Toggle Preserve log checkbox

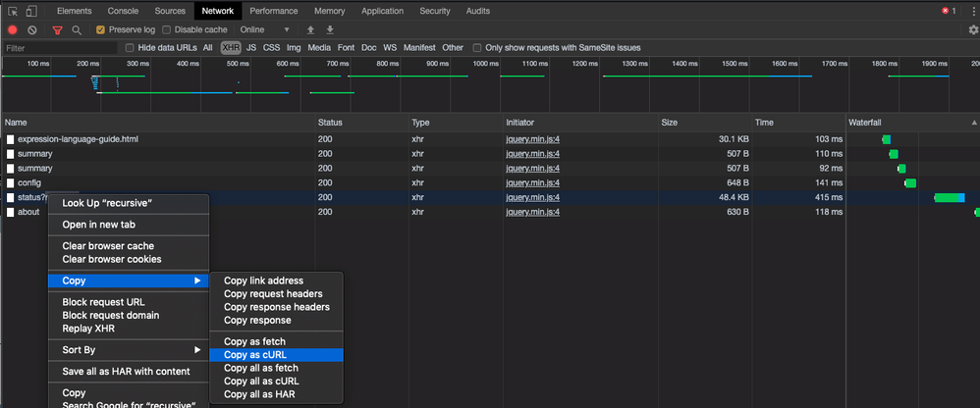100,29
